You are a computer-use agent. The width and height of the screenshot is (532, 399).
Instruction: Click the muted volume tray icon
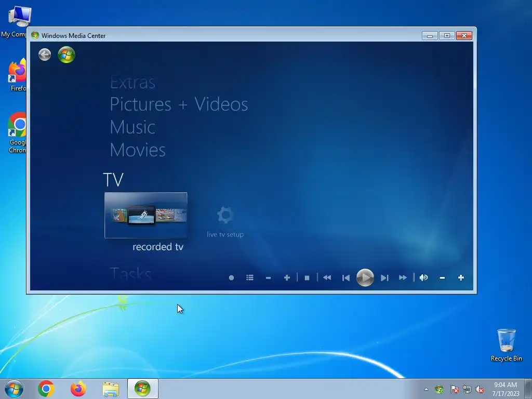pyautogui.click(x=480, y=389)
